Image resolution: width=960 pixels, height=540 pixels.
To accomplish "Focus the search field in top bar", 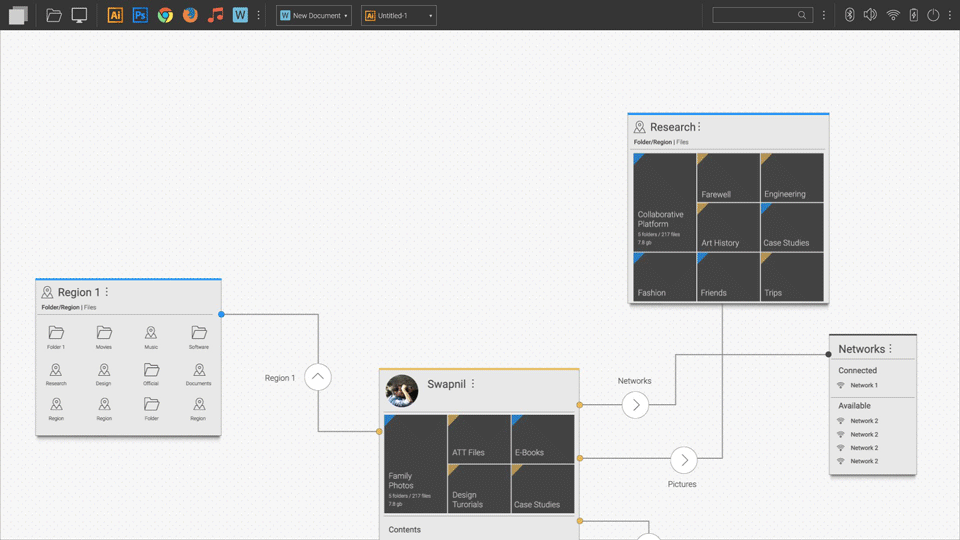I will (762, 15).
